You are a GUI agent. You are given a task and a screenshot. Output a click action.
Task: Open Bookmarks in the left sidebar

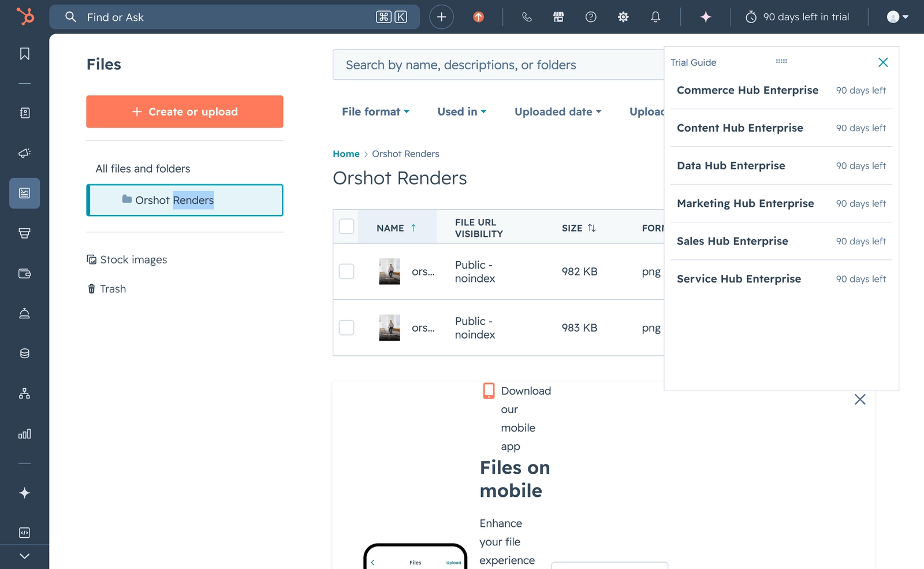coord(24,54)
